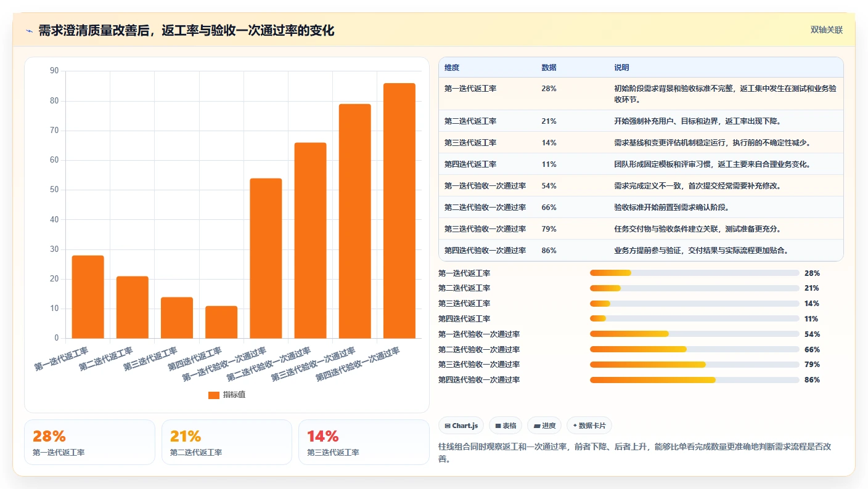
Task: Click description starting with 需求完成定义不一致
Action: (698, 186)
